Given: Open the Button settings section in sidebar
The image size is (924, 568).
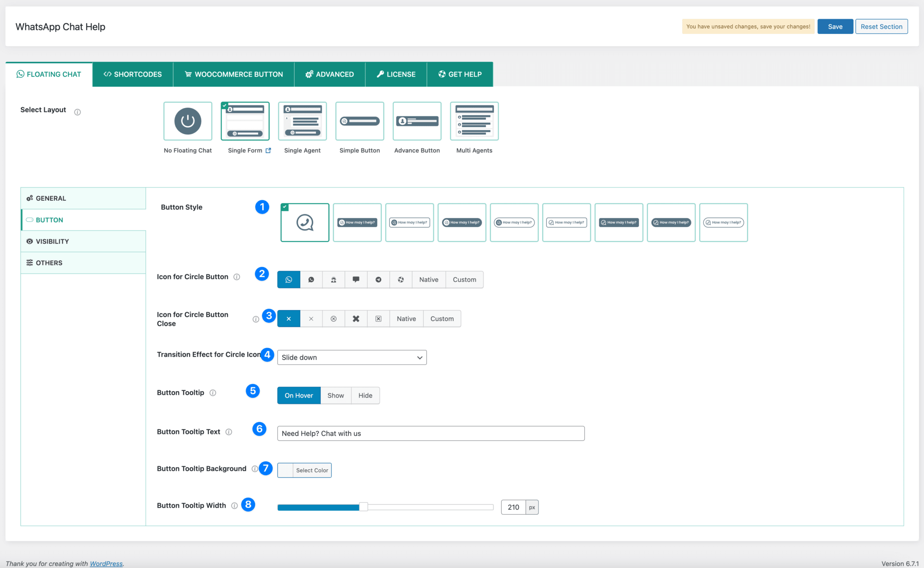Looking at the screenshot, I should pyautogui.click(x=83, y=220).
